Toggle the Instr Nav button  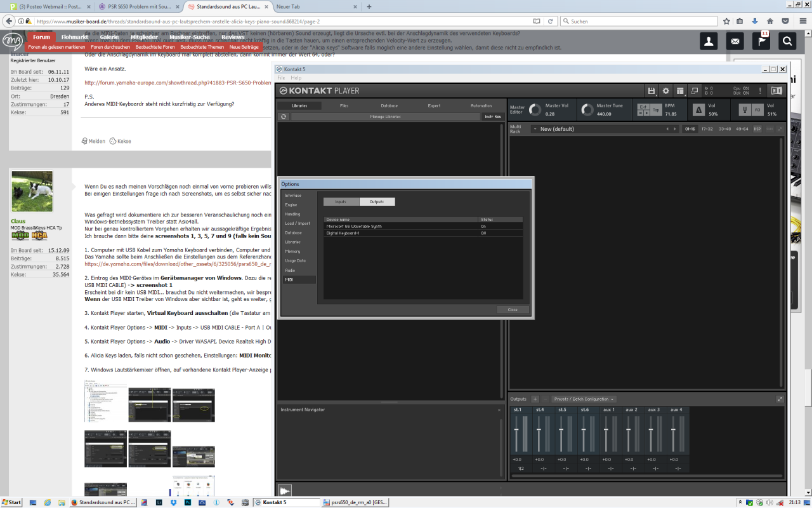[x=493, y=117]
